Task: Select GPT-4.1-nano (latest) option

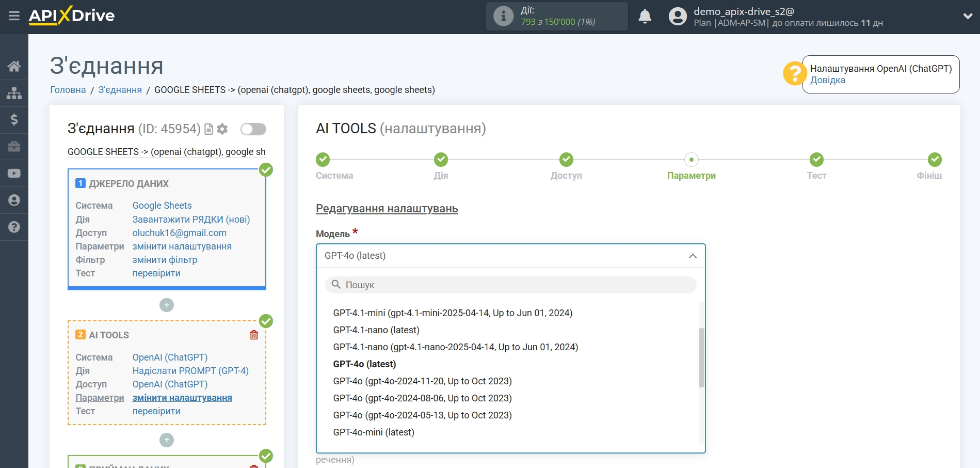Action: [376, 330]
